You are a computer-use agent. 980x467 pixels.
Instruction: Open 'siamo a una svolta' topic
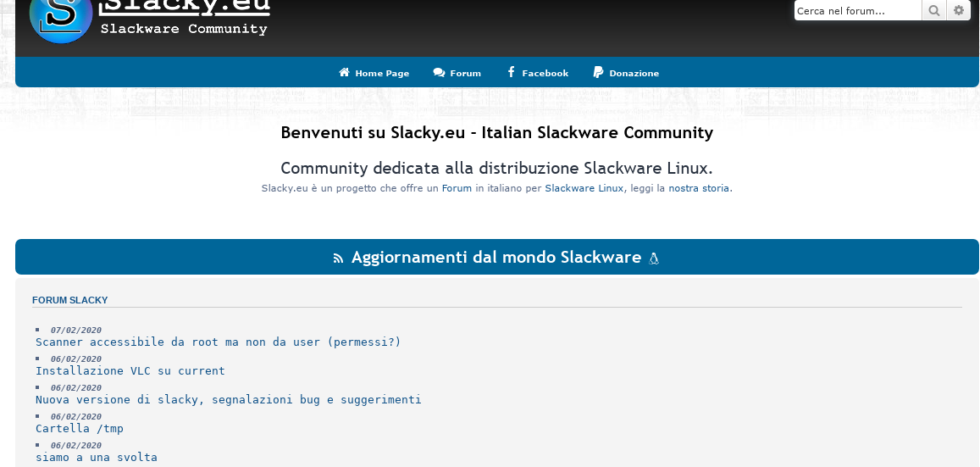97,457
